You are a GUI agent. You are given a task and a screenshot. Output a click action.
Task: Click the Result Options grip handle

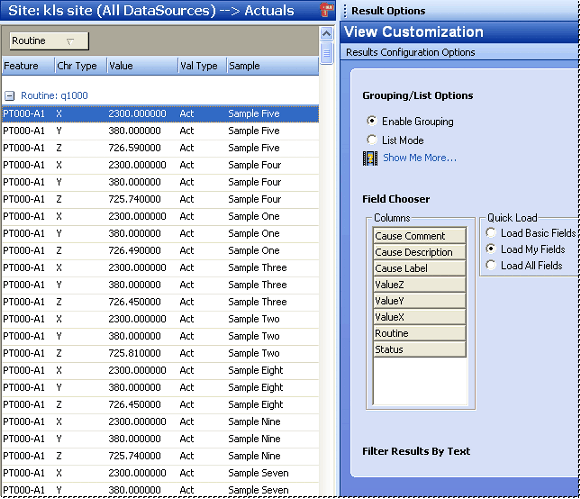coord(345,11)
